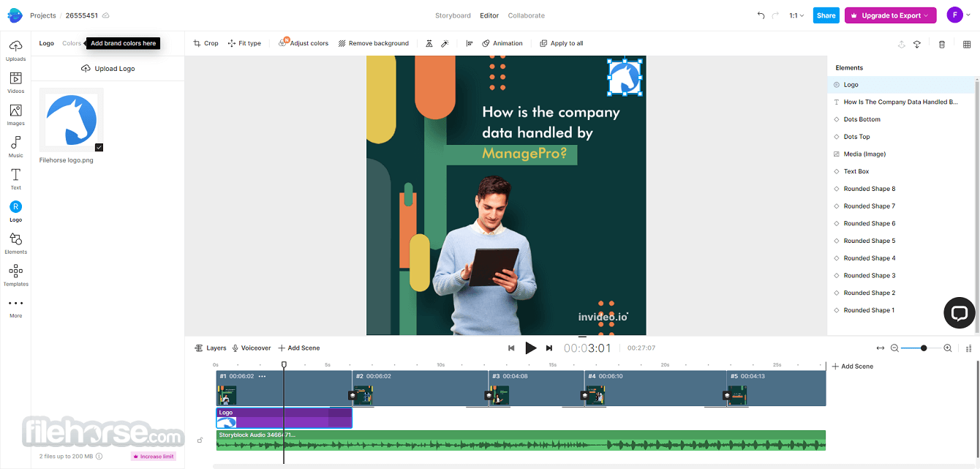The image size is (980, 469).
Task: Switch to Editor tab
Action: point(489,15)
